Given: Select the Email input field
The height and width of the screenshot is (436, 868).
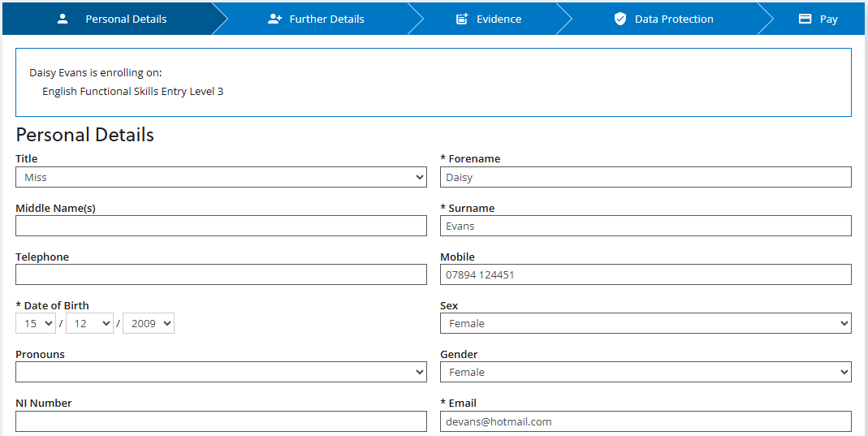Looking at the screenshot, I should tap(646, 421).
